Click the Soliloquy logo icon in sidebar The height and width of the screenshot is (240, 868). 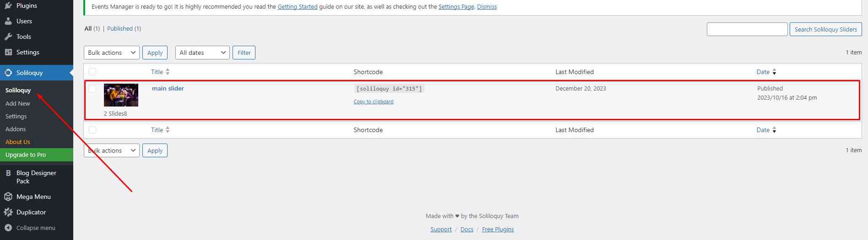point(8,73)
